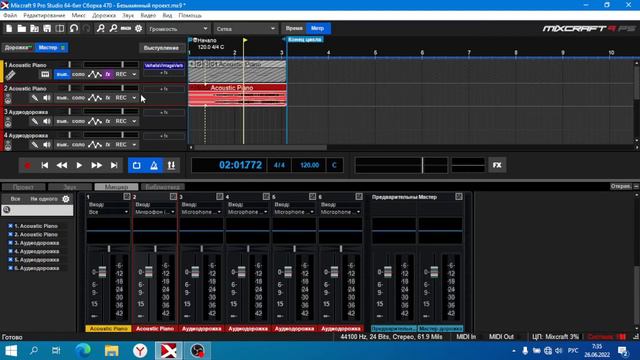The height and width of the screenshot is (360, 640).
Task: Toggle mute вык. on track 1
Action: tap(62, 74)
